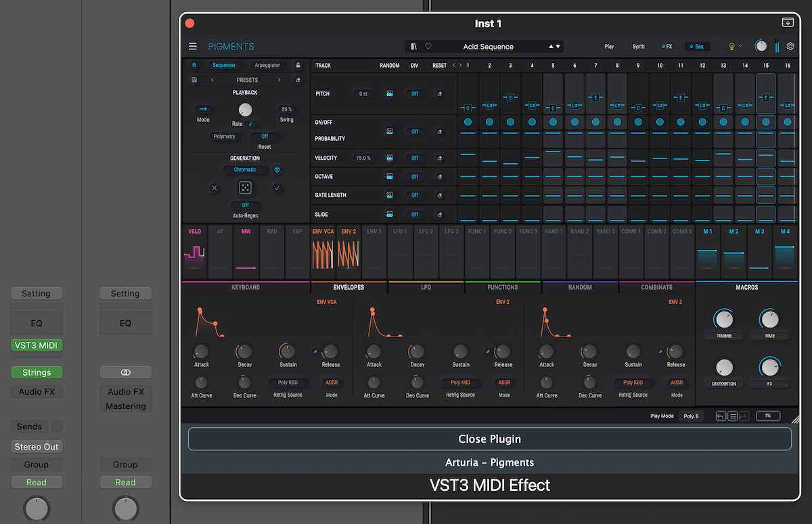
Task: Erase the sequencer using eraser beside PRESETS
Action: click(x=298, y=80)
